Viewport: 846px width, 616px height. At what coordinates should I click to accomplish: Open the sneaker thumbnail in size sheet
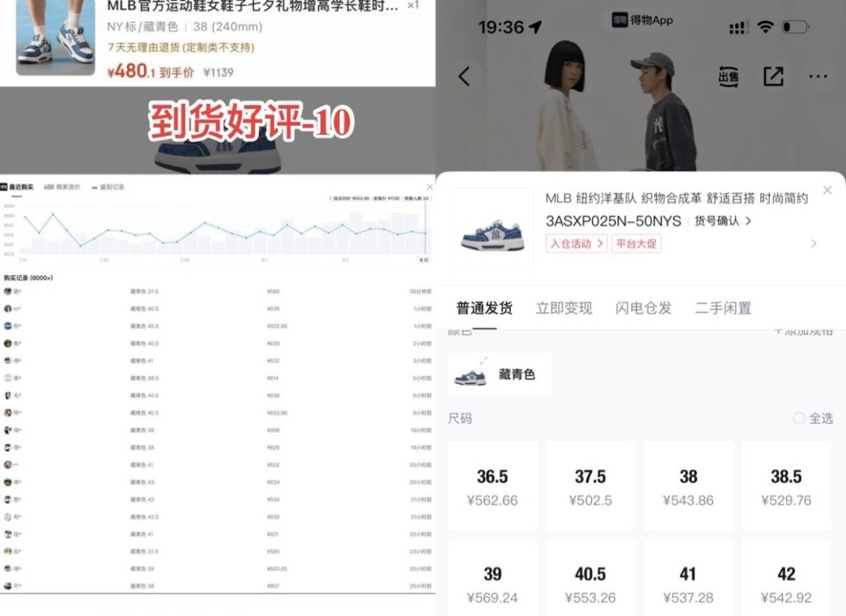click(492, 229)
